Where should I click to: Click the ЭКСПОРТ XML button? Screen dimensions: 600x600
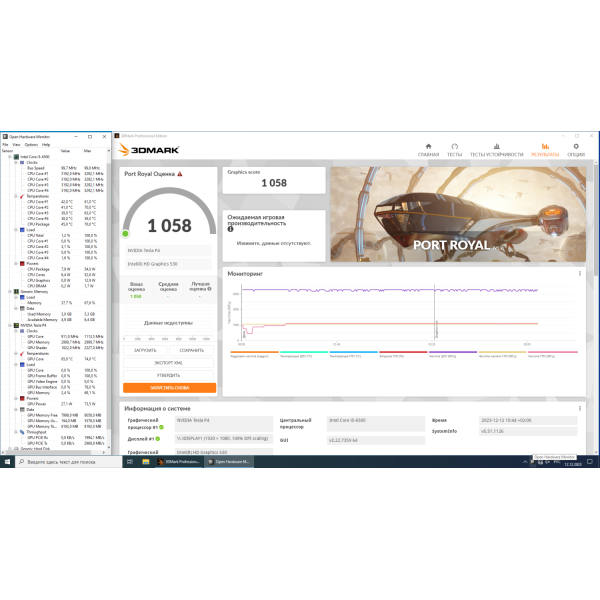168,363
